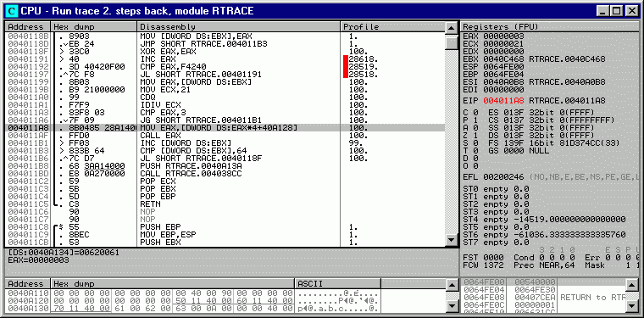Image resolution: width=644 pixels, height=318 pixels.
Task: Click the disassembly pane scroll down arrow
Action: point(452,240)
